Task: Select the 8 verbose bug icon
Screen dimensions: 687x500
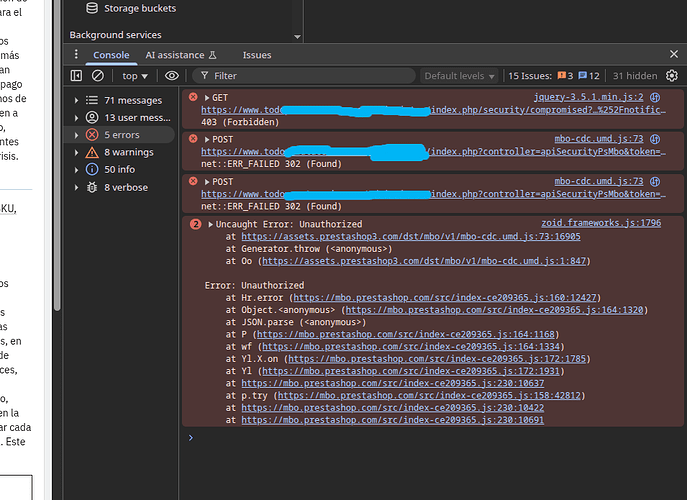Action: (x=92, y=187)
